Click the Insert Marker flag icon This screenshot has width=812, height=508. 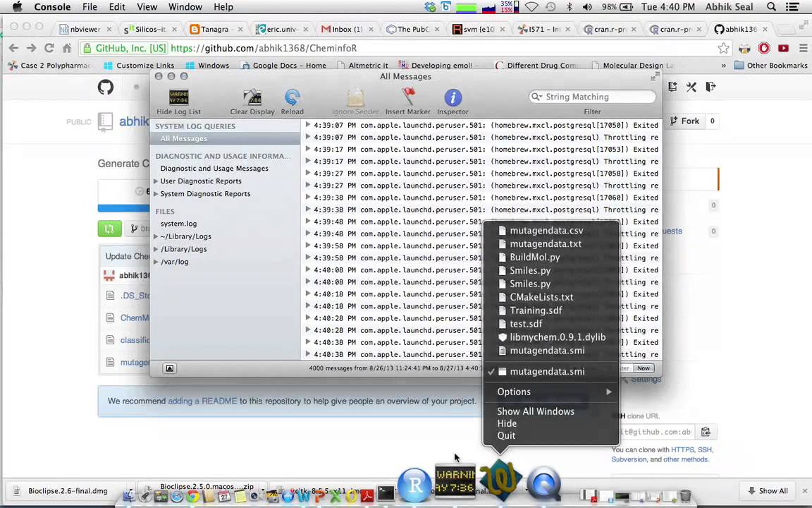[x=409, y=97]
